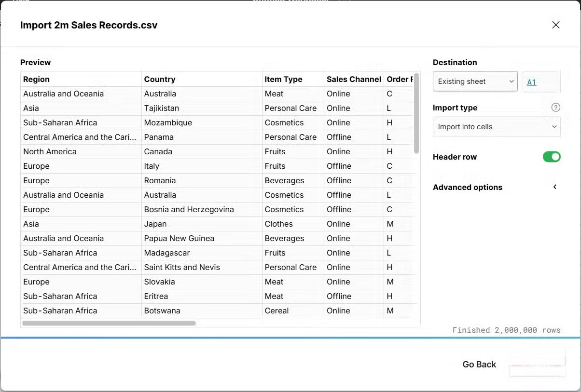Open the Import type dropdown
Viewport: 581px width, 392px height.
496,126
